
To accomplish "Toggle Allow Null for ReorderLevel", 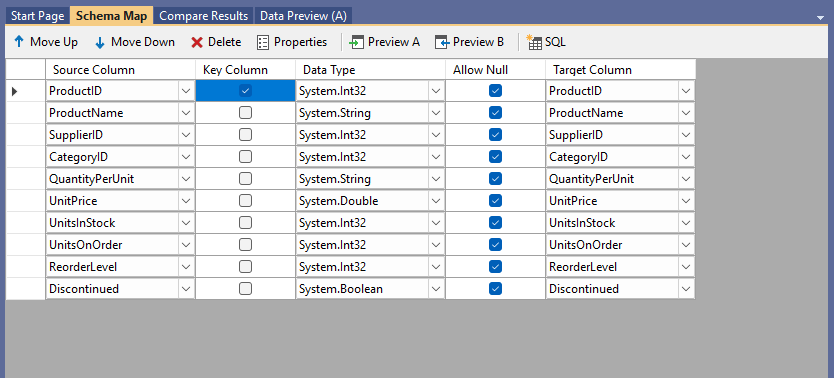I will coord(495,267).
